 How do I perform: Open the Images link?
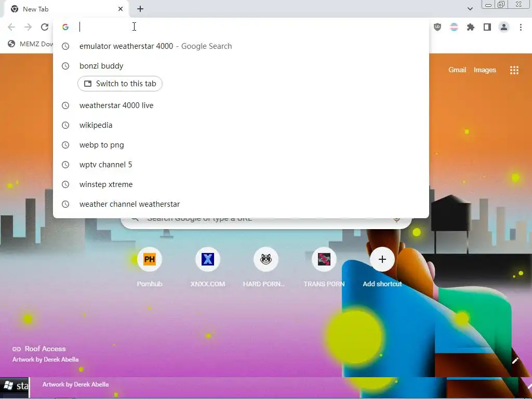click(485, 70)
